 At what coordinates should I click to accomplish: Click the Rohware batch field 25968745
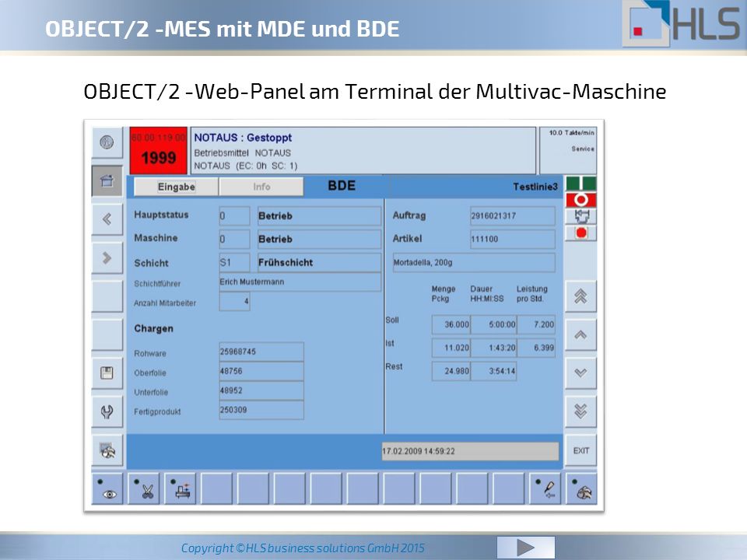261,352
